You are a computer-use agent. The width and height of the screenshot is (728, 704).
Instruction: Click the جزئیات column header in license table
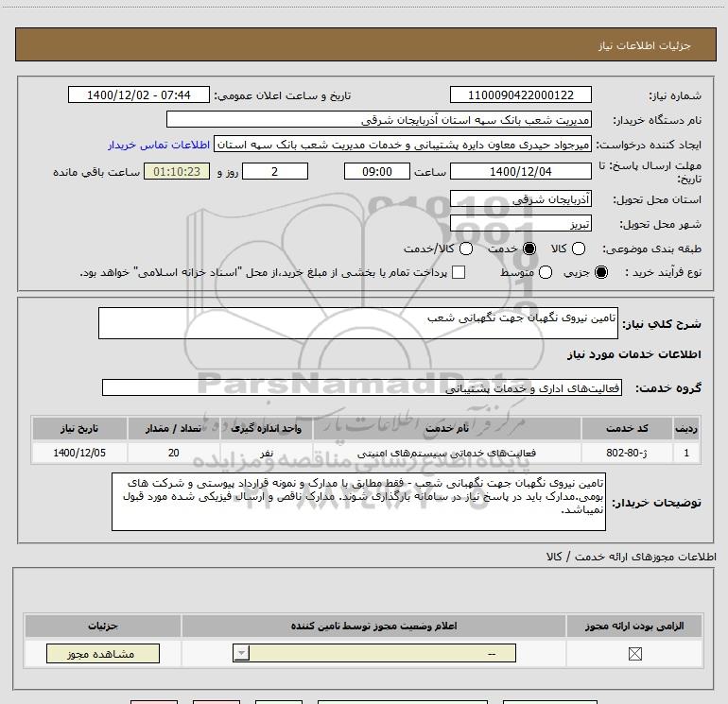click(x=103, y=626)
